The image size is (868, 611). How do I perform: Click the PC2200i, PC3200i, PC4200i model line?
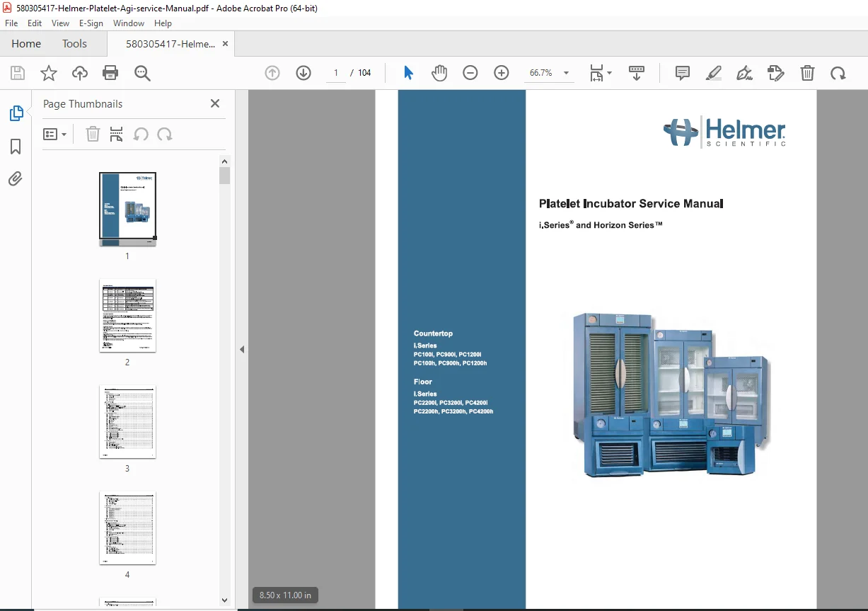tap(451, 402)
